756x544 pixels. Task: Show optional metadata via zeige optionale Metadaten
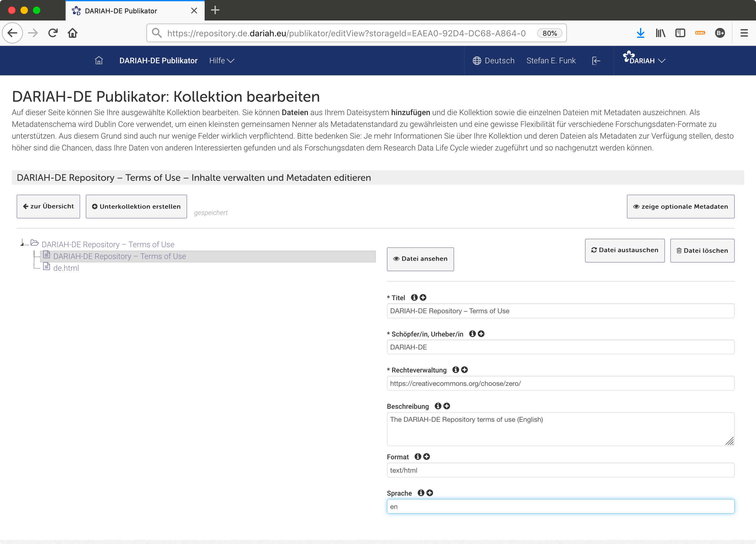click(x=680, y=206)
